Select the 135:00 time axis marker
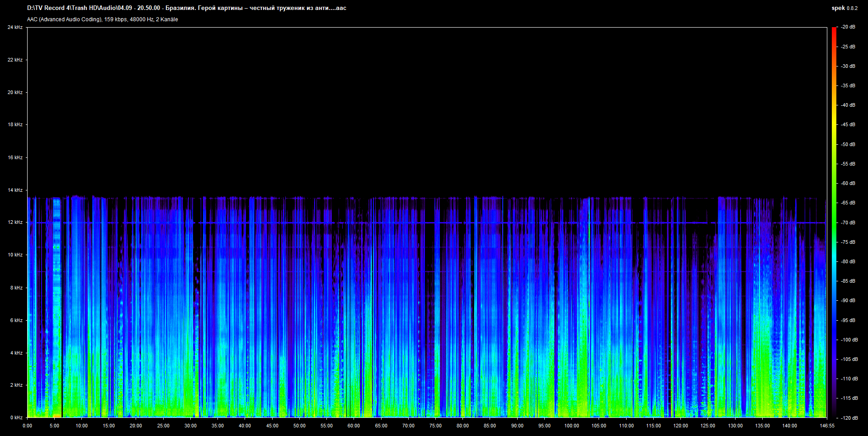This screenshot has height=436, width=868. pos(762,426)
